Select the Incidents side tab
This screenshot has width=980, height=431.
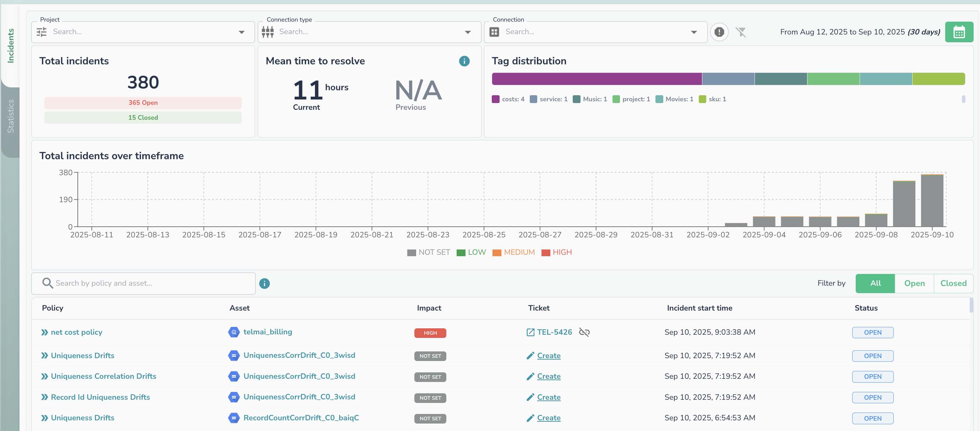point(11,46)
